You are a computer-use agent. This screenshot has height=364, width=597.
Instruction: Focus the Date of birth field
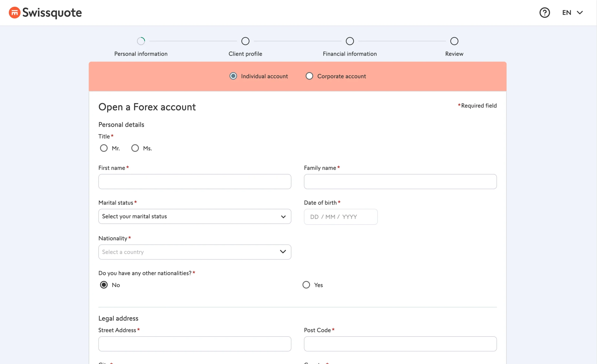(x=341, y=217)
